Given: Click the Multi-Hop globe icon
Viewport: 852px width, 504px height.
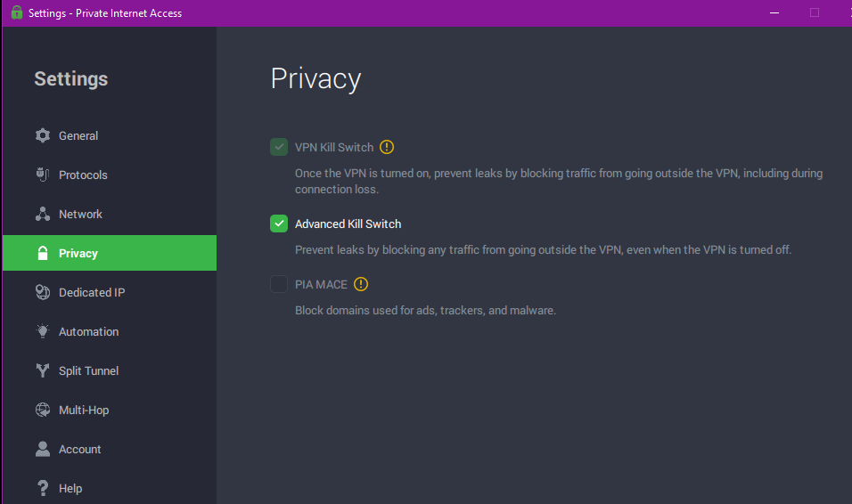Looking at the screenshot, I should [x=43, y=410].
